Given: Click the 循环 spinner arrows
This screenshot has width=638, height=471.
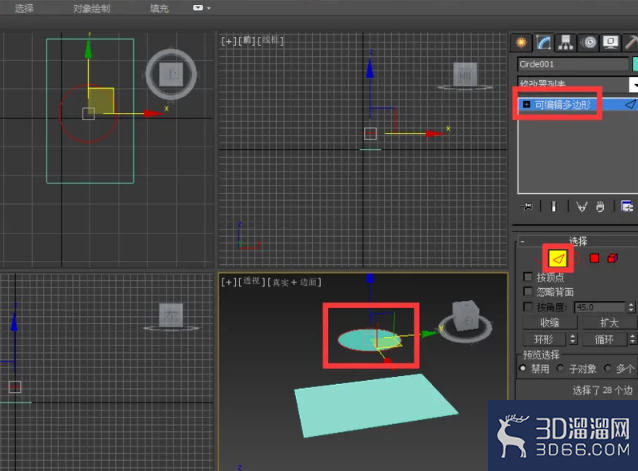Looking at the screenshot, I should [x=633, y=339].
